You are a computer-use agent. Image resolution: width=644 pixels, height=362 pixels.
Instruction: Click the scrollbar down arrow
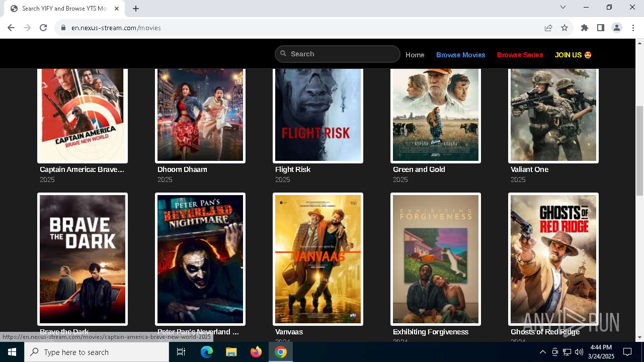(639, 337)
